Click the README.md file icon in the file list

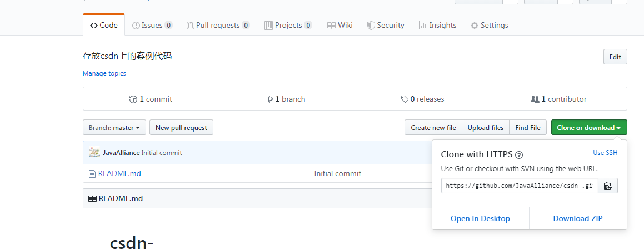[92, 174]
